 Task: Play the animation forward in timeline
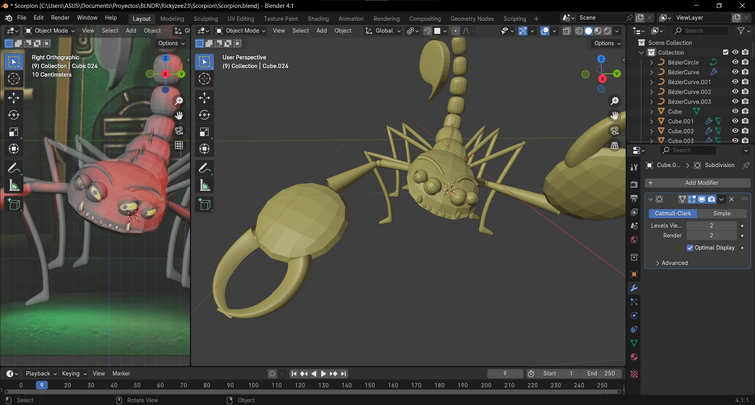pos(323,374)
